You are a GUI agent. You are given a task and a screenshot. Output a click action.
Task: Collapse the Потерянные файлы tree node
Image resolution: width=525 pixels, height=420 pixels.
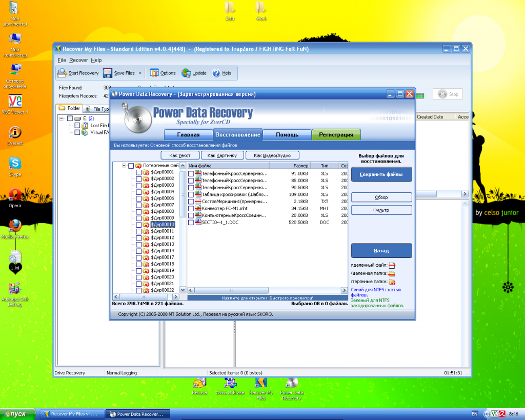point(124,166)
